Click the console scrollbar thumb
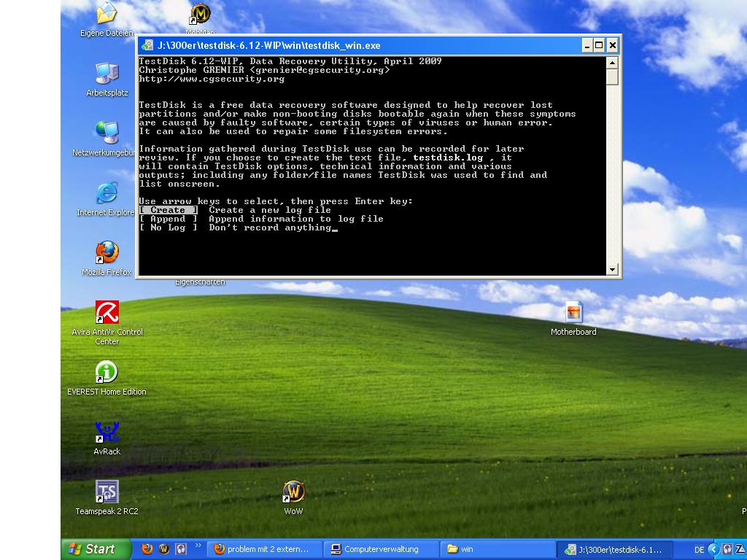The image size is (747, 560). pyautogui.click(x=613, y=77)
